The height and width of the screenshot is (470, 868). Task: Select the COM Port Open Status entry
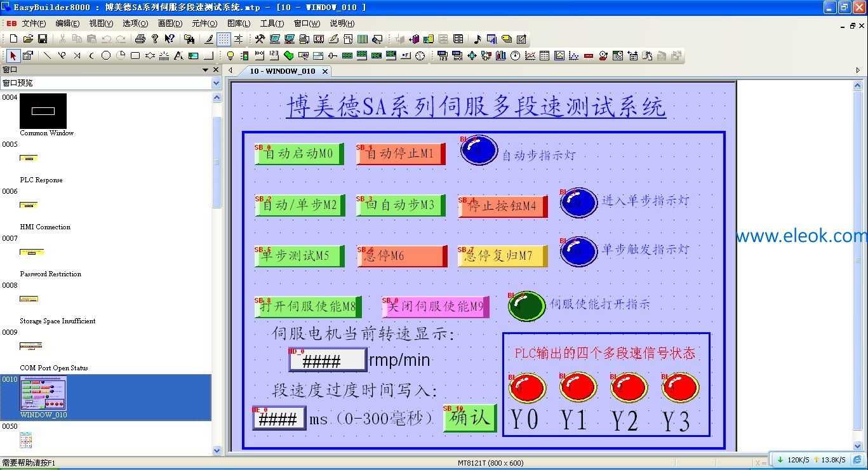54,368
